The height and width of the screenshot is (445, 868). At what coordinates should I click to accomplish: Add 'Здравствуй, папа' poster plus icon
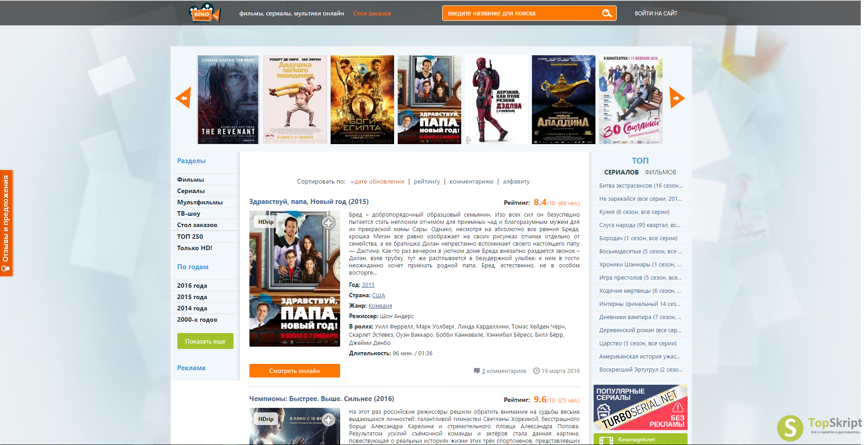tap(329, 222)
